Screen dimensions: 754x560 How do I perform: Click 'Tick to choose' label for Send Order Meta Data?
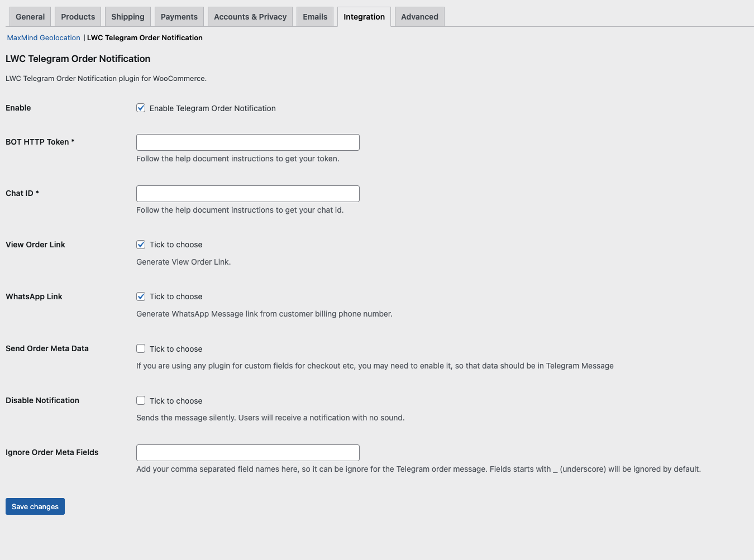(x=176, y=349)
